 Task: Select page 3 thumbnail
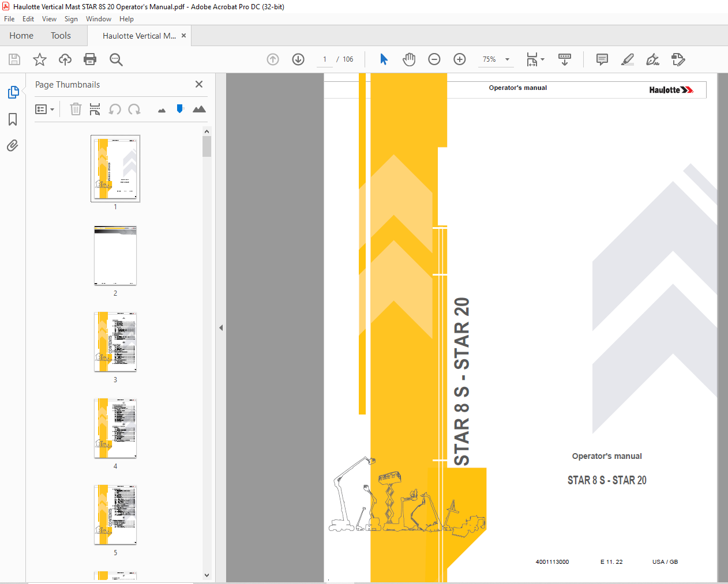click(115, 342)
